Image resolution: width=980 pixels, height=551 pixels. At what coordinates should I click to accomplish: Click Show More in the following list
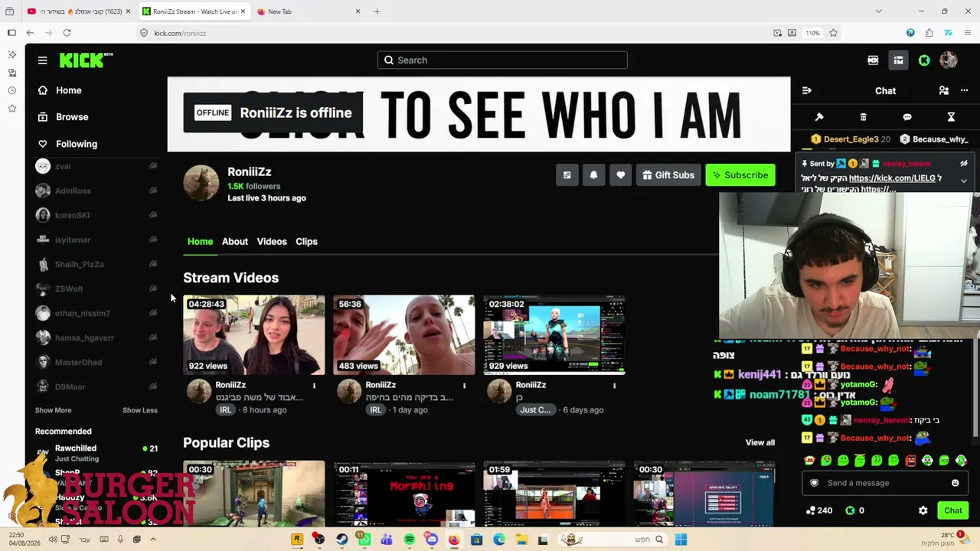54,411
